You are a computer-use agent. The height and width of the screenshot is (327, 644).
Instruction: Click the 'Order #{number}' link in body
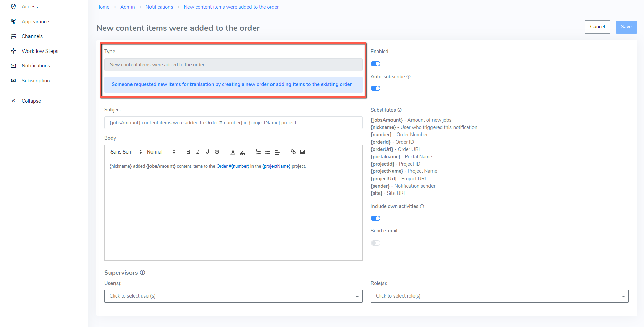click(x=233, y=166)
